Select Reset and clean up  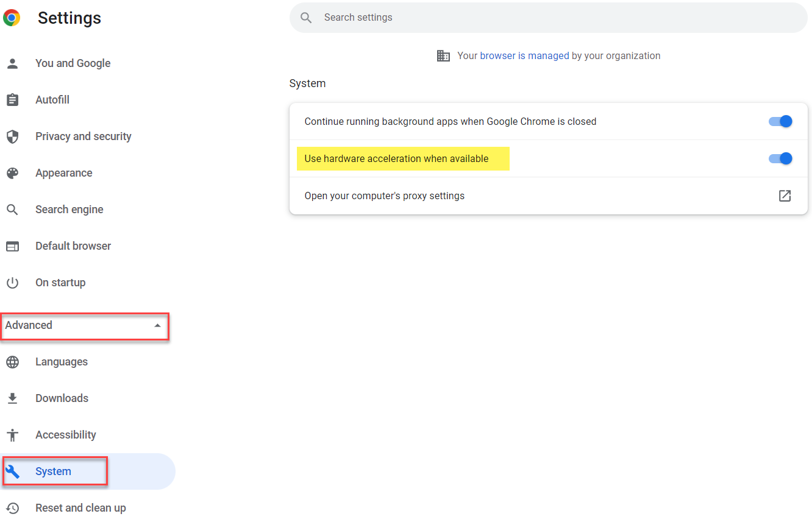(x=80, y=508)
